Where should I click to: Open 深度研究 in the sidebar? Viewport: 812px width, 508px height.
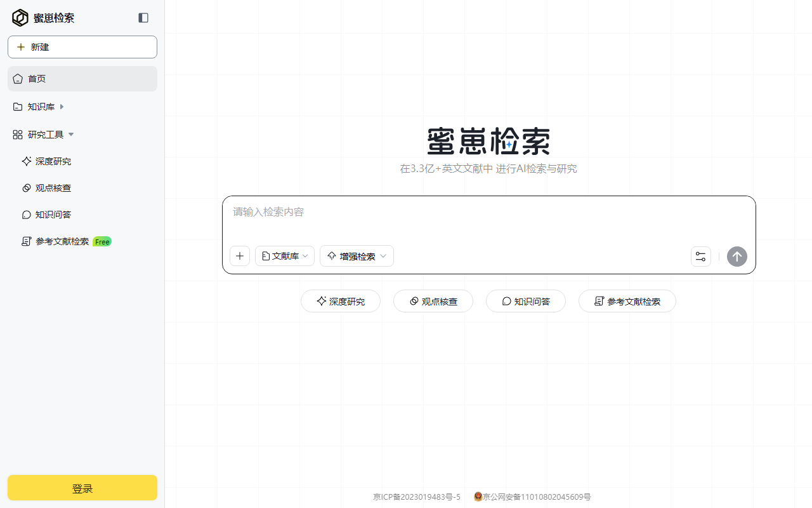[x=53, y=161]
